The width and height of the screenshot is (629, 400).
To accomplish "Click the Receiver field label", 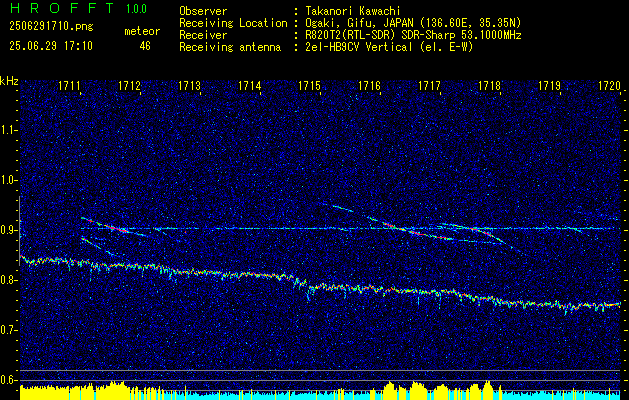I will point(203,35).
